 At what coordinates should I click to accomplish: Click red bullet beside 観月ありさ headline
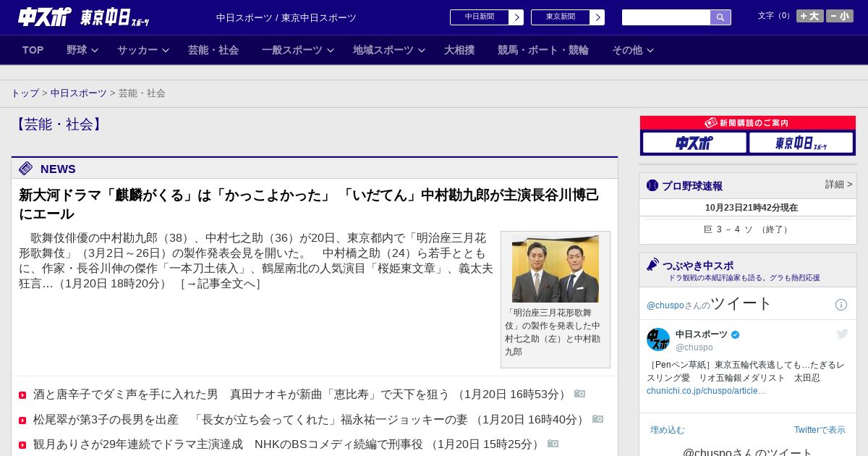point(22,444)
